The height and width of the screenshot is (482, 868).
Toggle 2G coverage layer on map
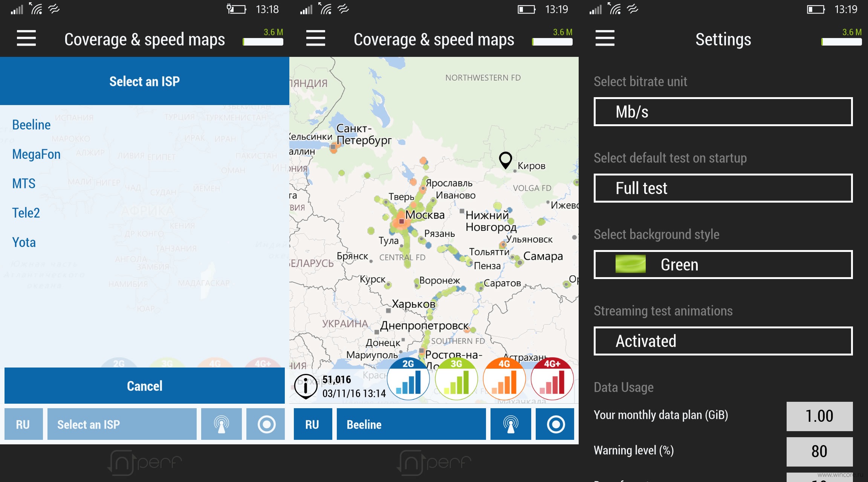tap(408, 379)
